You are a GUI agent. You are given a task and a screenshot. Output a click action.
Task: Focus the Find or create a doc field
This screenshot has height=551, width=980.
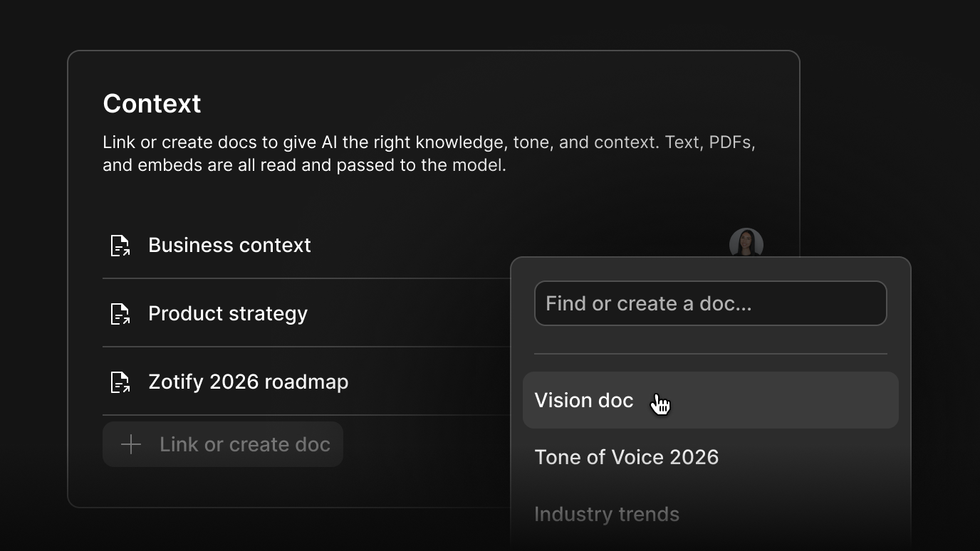[x=711, y=303]
